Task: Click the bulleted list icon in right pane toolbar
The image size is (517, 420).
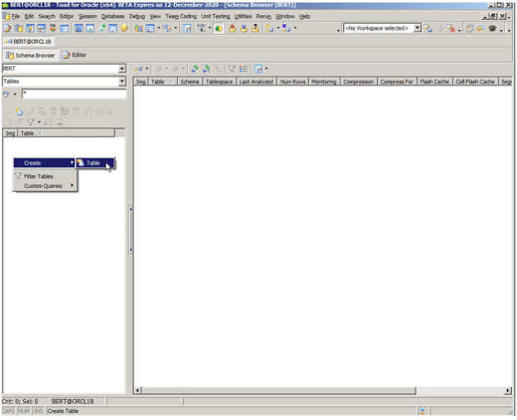Action: tap(243, 69)
